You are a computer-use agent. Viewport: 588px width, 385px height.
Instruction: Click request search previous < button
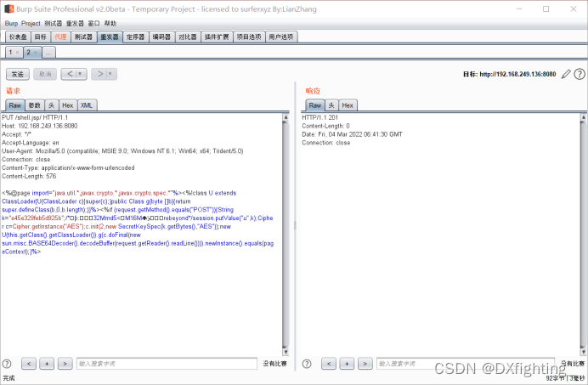coord(29,364)
